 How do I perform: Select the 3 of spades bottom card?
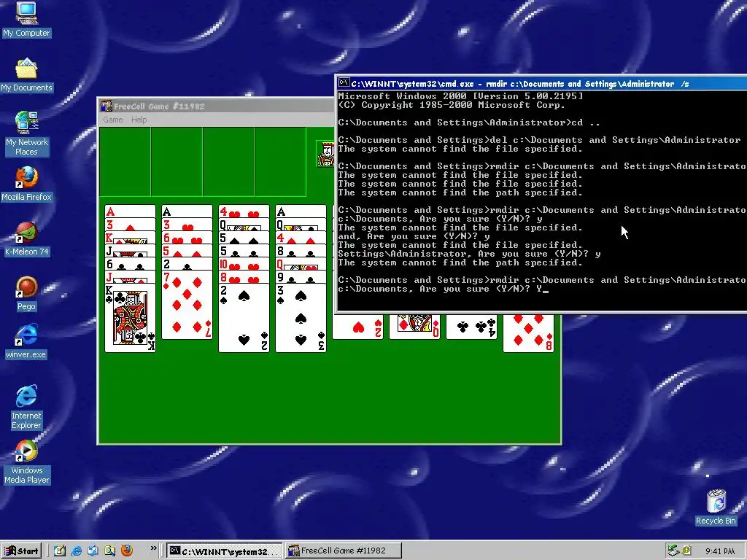click(301, 318)
